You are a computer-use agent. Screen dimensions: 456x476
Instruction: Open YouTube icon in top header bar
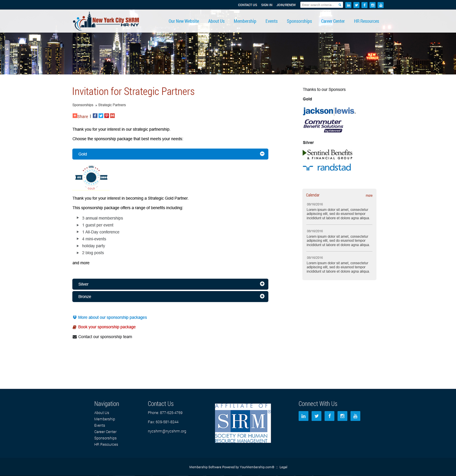[381, 5]
